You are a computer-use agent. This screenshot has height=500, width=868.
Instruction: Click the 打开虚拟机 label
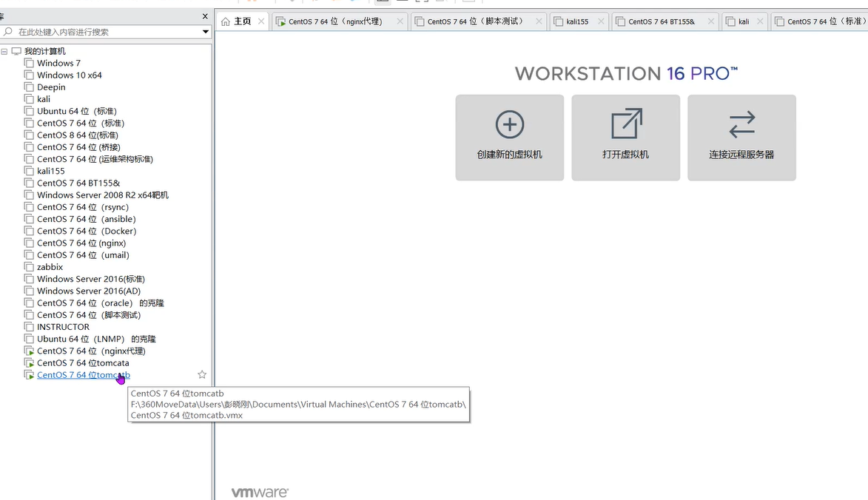pos(625,155)
